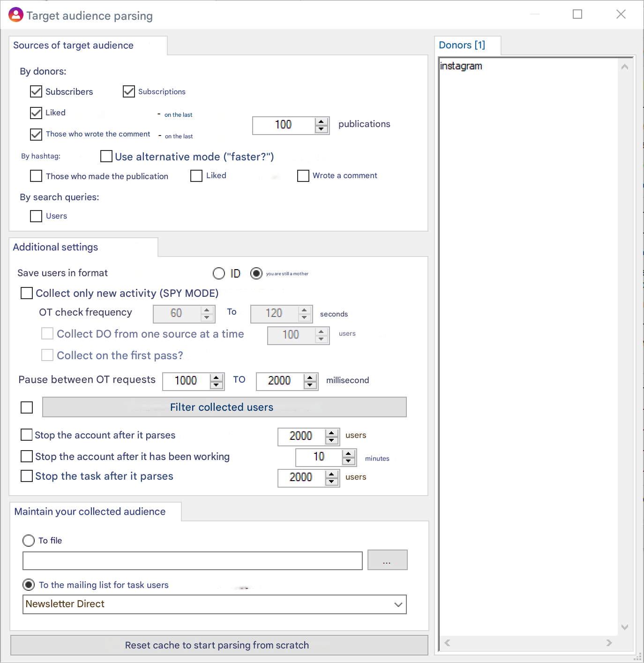Select the Maintain your collected audience tab
The width and height of the screenshot is (644, 663).
pos(95,512)
